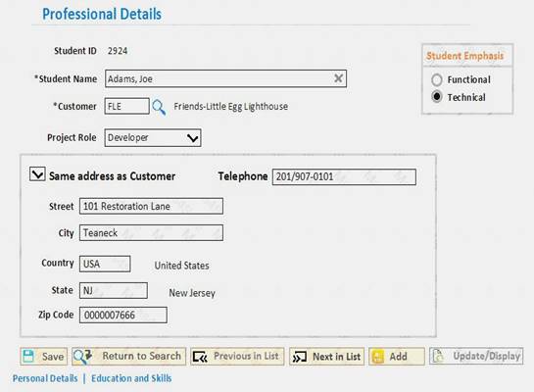534x392 pixels.
Task: Click the Street input field
Action: click(x=151, y=206)
